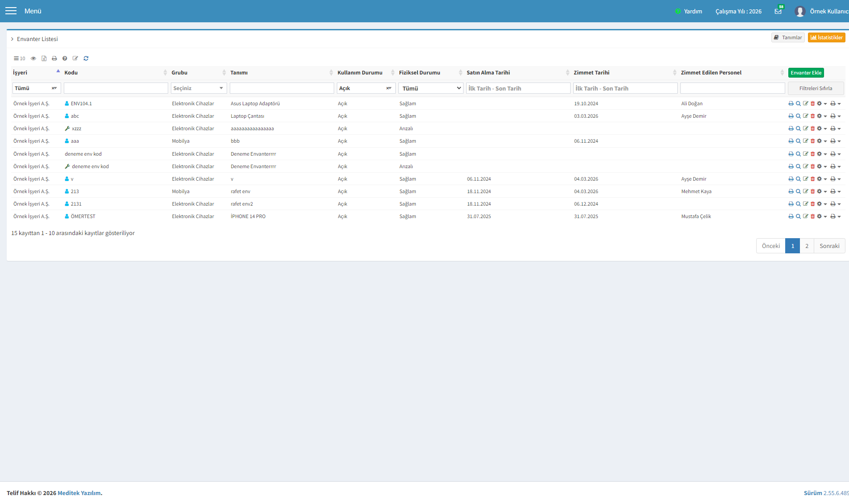This screenshot has height=504, width=849.
Task: Click the Kodu filter text field
Action: 116,88
